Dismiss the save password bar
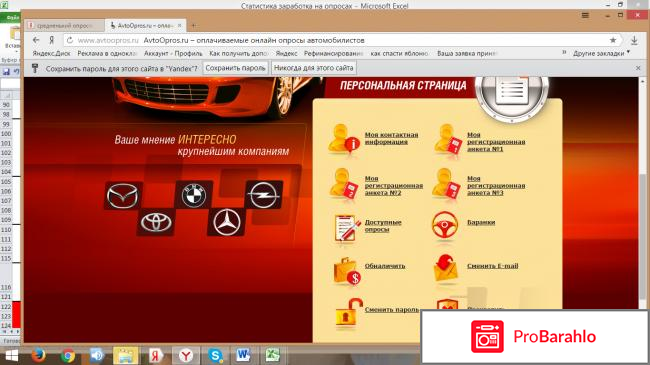This screenshot has height=365, width=650. click(x=638, y=68)
